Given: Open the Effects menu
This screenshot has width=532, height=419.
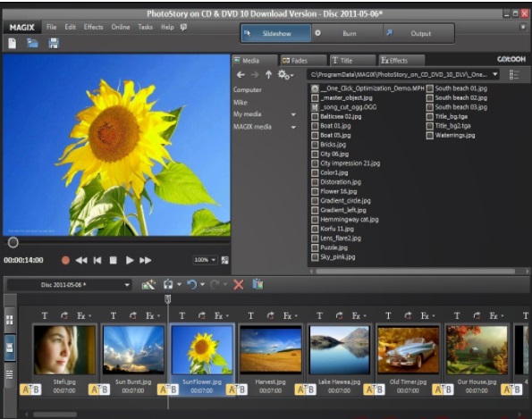Looking at the screenshot, I should [93, 27].
